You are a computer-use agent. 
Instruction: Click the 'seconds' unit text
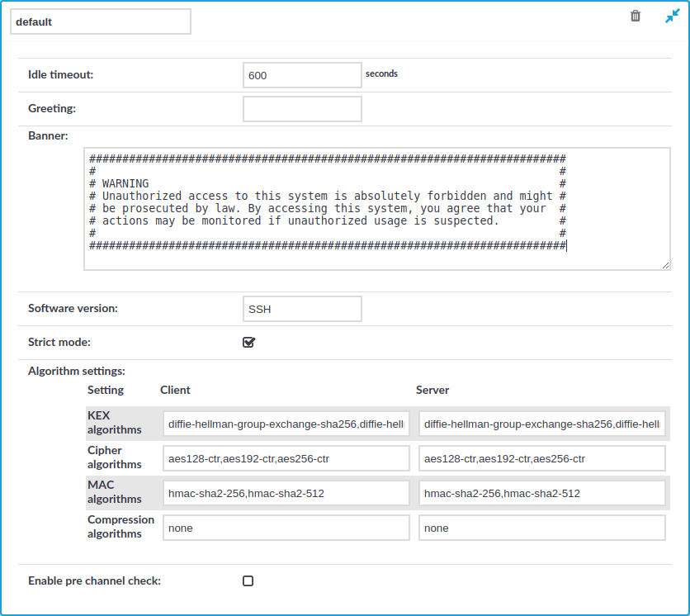[381, 73]
